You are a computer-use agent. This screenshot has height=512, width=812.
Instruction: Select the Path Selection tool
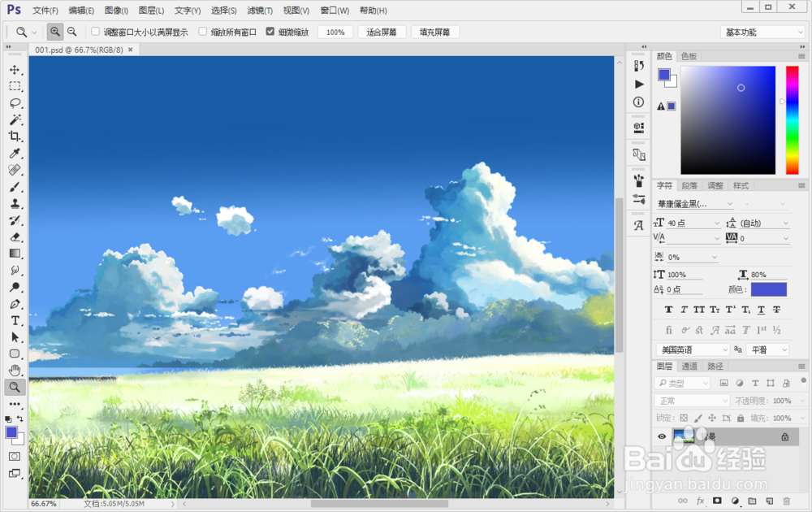[15, 337]
